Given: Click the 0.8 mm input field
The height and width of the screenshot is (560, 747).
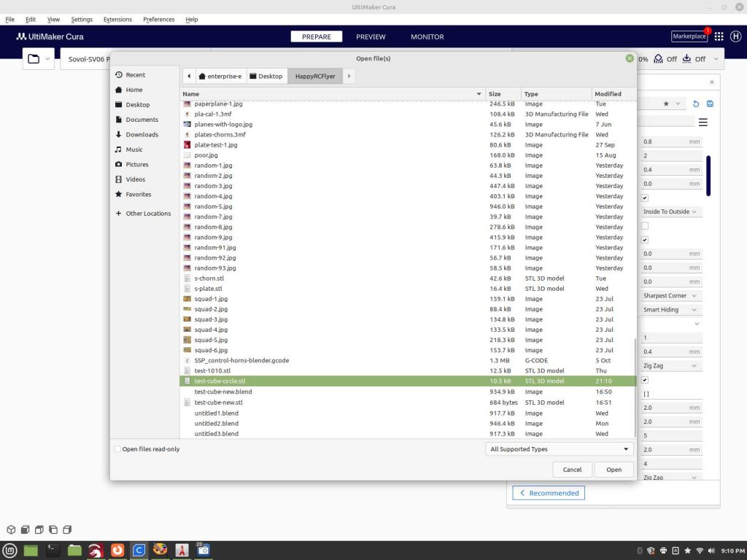Looking at the screenshot, I should tap(671, 141).
